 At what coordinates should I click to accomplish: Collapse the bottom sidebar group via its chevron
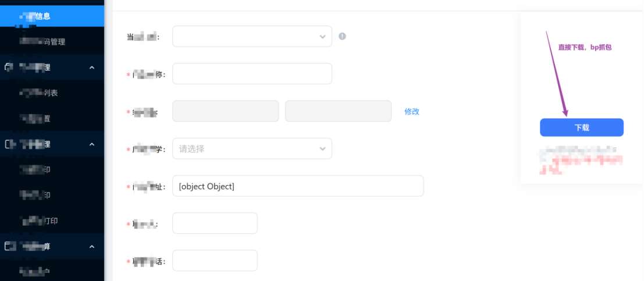[92, 247]
